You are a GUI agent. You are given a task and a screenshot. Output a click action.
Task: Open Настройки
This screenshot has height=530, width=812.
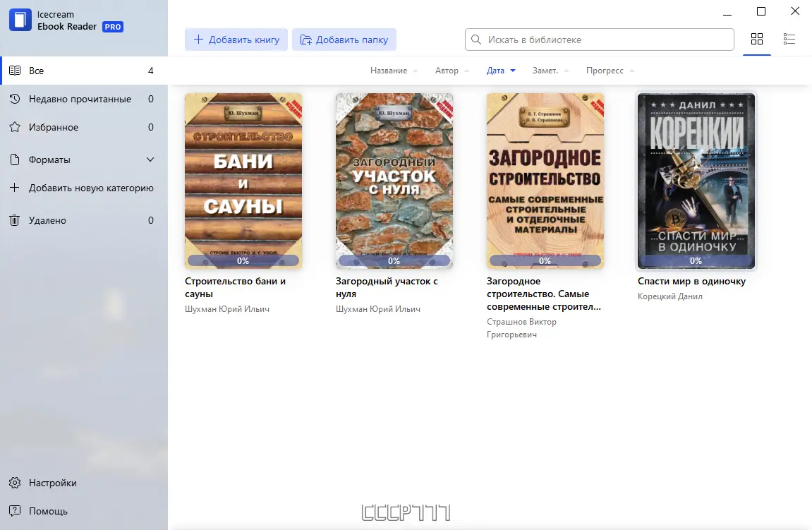tap(84, 483)
